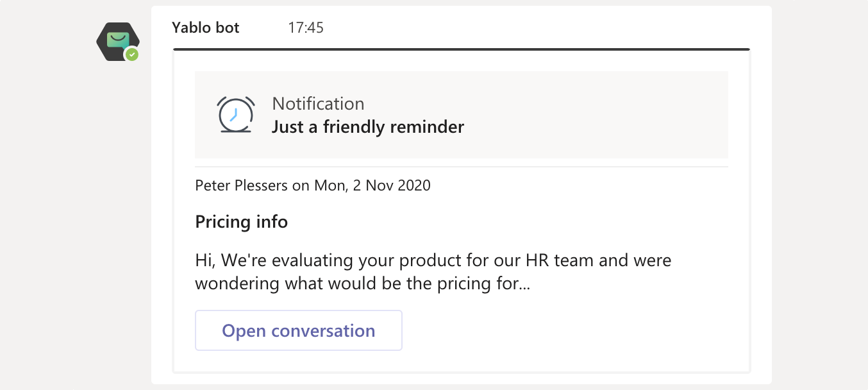This screenshot has height=390, width=868.
Task: Click the green checkmark status badge
Action: (x=132, y=55)
